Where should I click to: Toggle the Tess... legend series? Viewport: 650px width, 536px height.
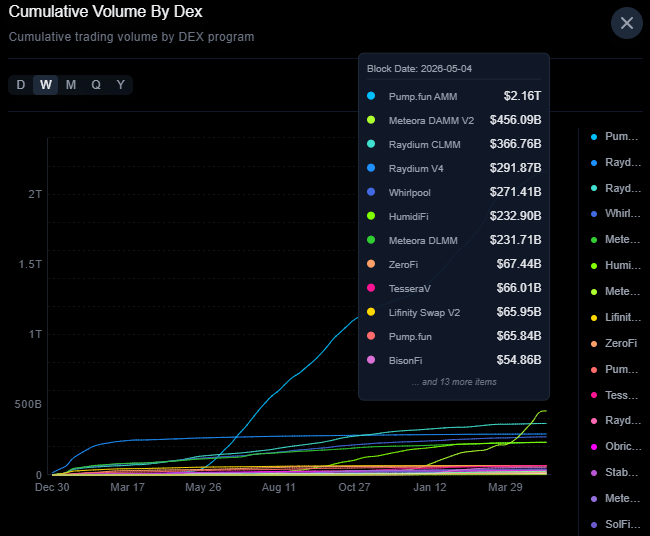(x=615, y=395)
